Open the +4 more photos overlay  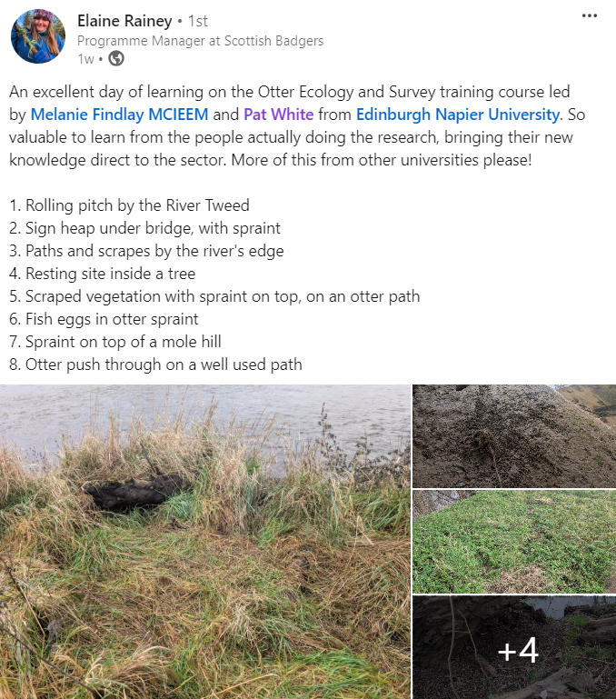(x=514, y=647)
